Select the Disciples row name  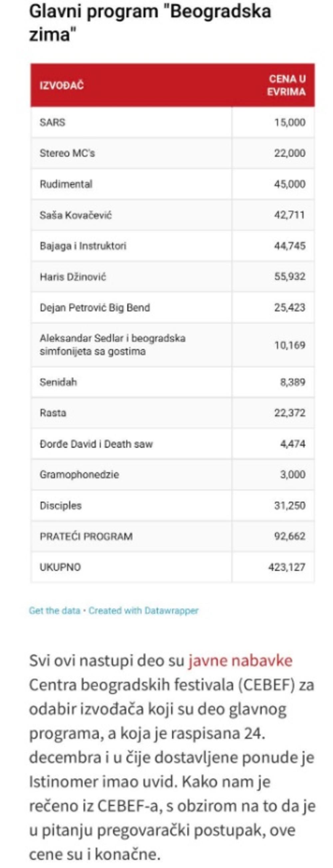pyautogui.click(x=61, y=506)
